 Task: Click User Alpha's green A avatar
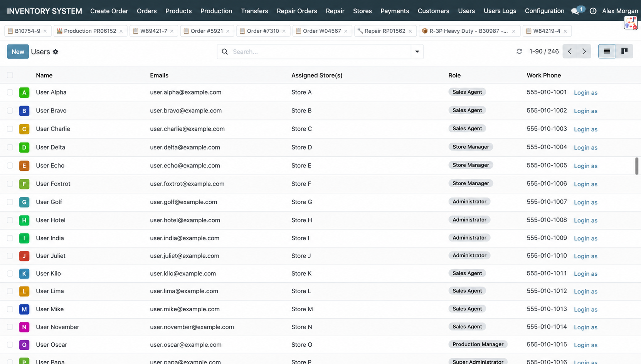[x=24, y=92]
